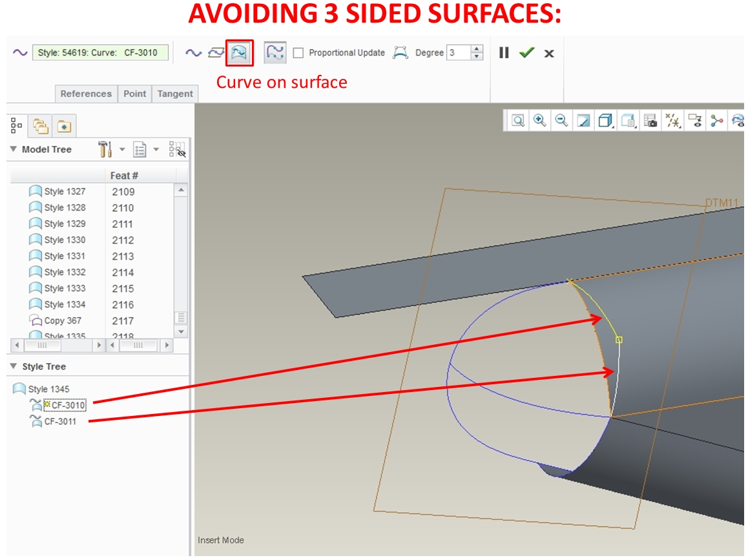Viewport: 748px width, 560px height.
Task: Open the References tab
Action: (x=86, y=94)
